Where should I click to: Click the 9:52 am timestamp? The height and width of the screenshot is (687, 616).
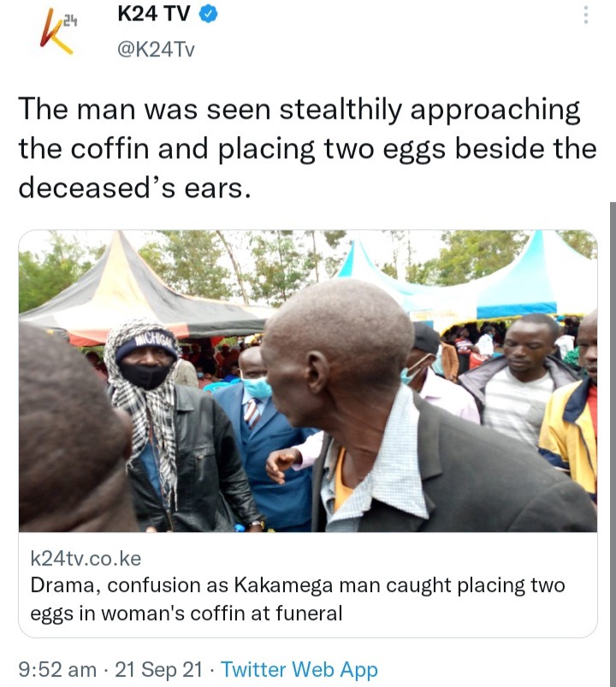[x=57, y=670]
